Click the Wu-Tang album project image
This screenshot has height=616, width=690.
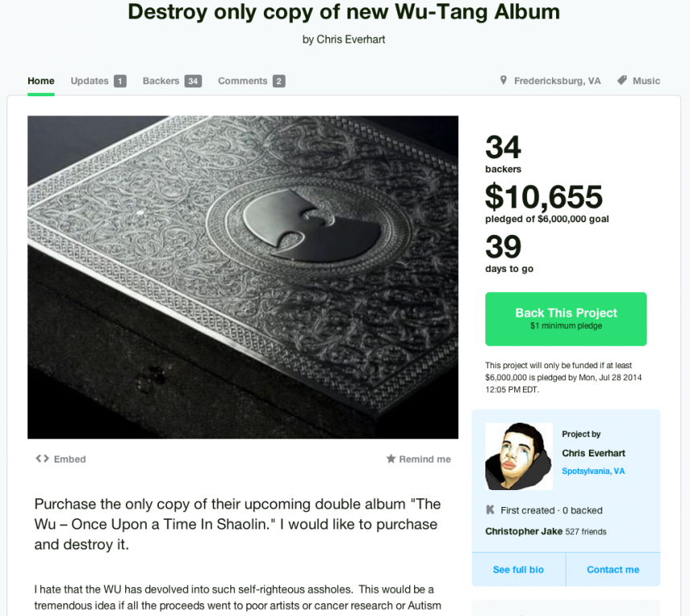[x=243, y=278]
